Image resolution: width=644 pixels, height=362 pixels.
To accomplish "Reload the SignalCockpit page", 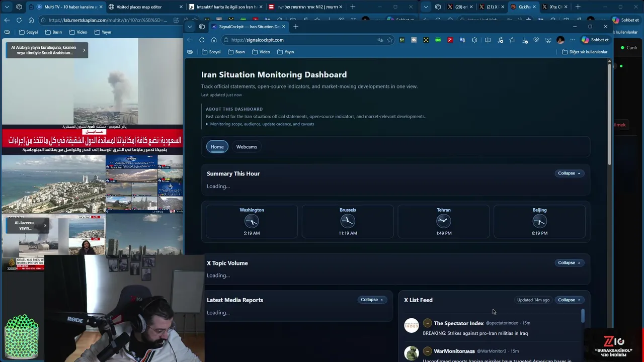I will [x=202, y=40].
